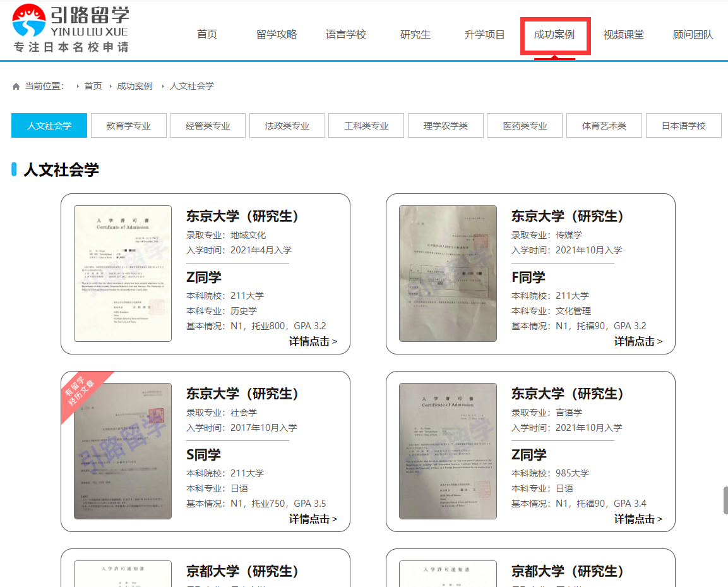
Task: View S同学 certificate thumbnail with pink ribbon
Action: click(122, 451)
